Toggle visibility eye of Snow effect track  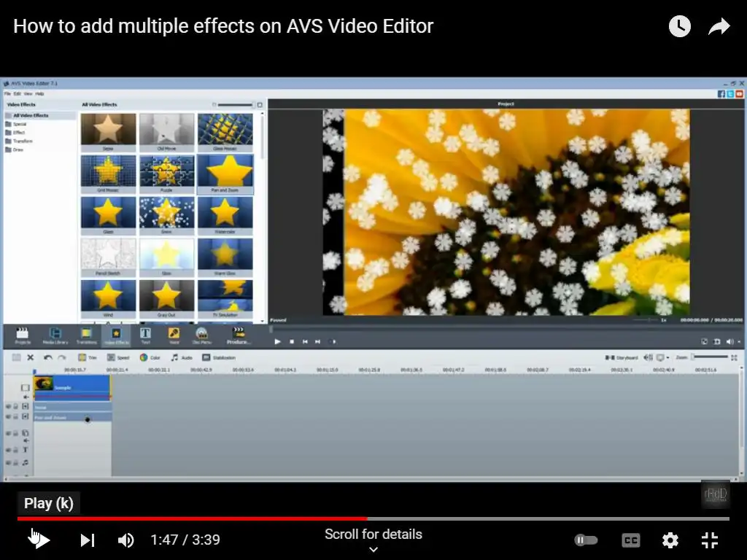point(8,406)
